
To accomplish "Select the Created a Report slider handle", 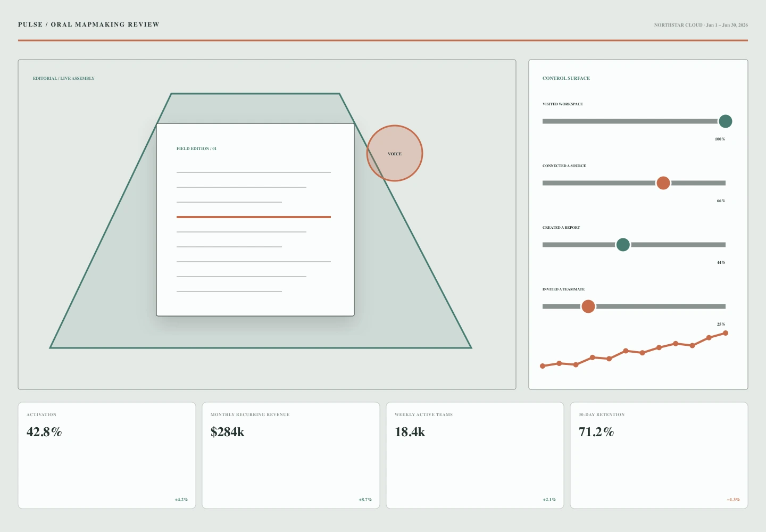I will click(623, 245).
